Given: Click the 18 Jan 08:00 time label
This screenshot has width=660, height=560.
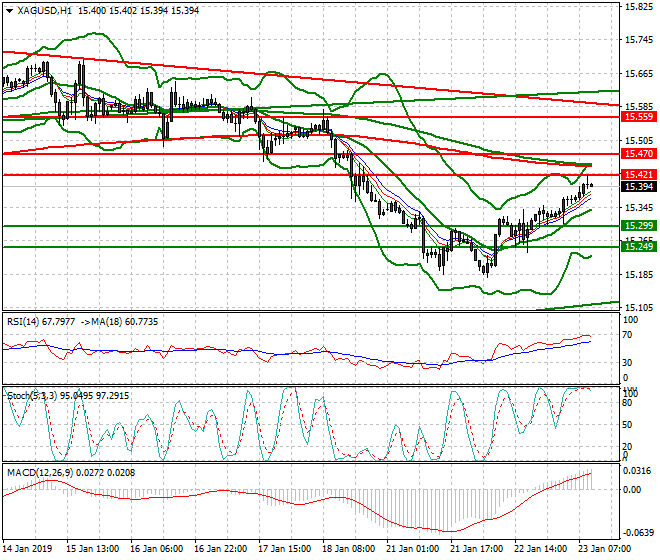Looking at the screenshot, I should (x=349, y=549).
